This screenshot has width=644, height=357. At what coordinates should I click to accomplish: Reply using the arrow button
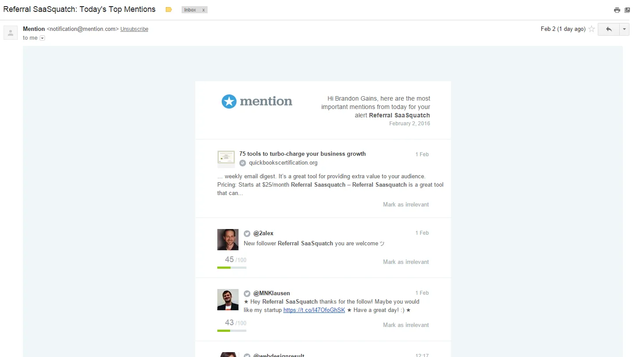click(609, 29)
